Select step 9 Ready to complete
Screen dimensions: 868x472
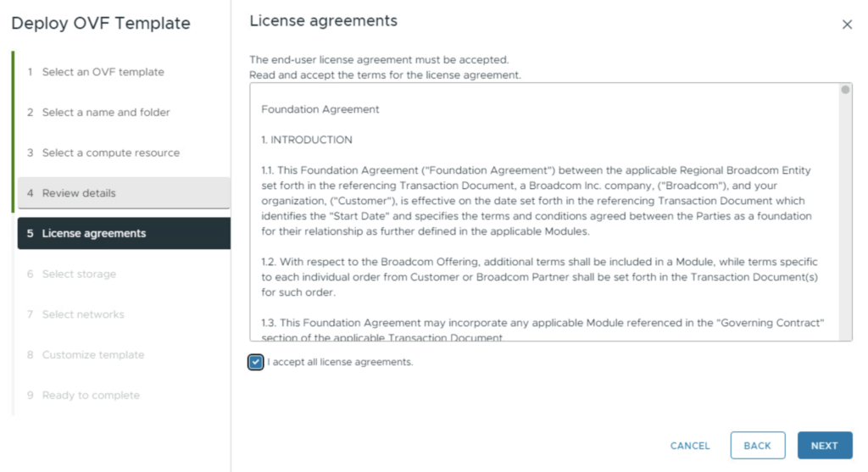[91, 395]
